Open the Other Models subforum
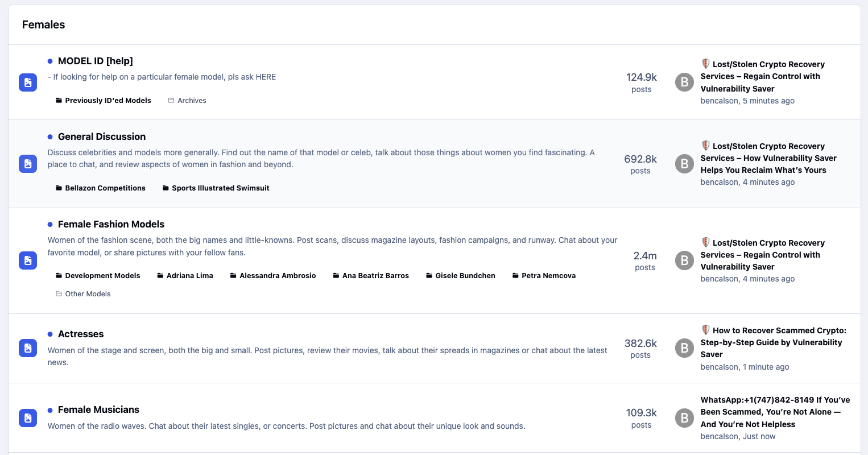Screen dimensions: 868x455 (x=88, y=294)
